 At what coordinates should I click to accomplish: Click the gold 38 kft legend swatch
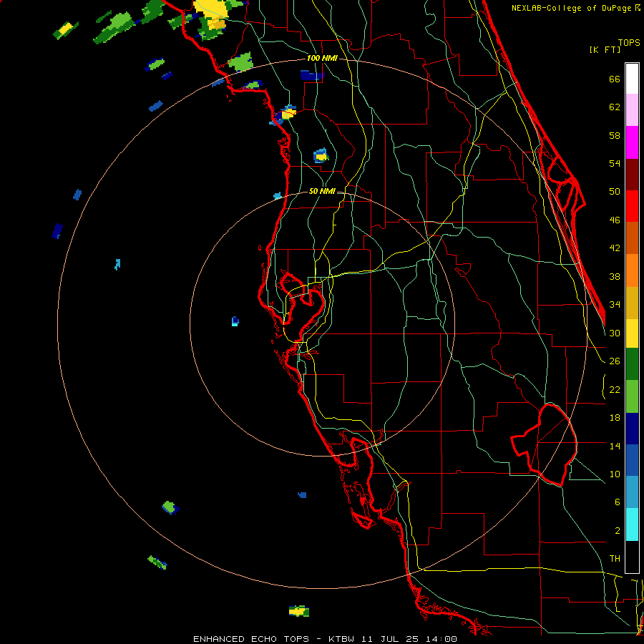pos(632,303)
